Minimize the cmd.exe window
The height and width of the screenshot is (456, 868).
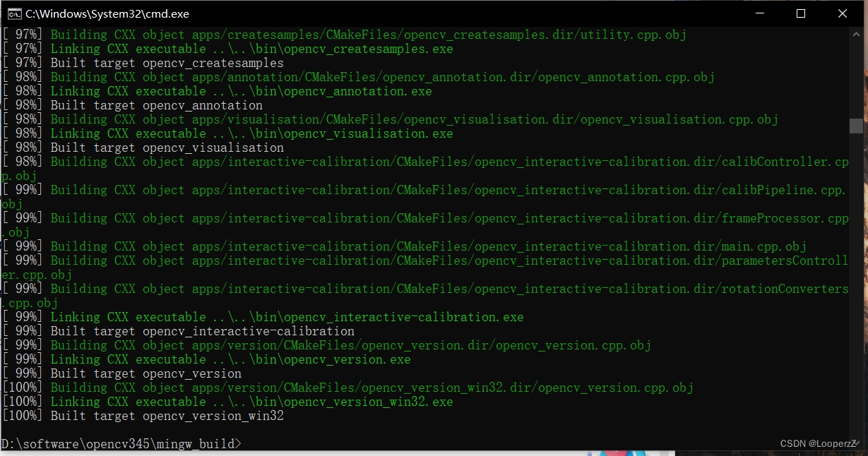(760, 13)
